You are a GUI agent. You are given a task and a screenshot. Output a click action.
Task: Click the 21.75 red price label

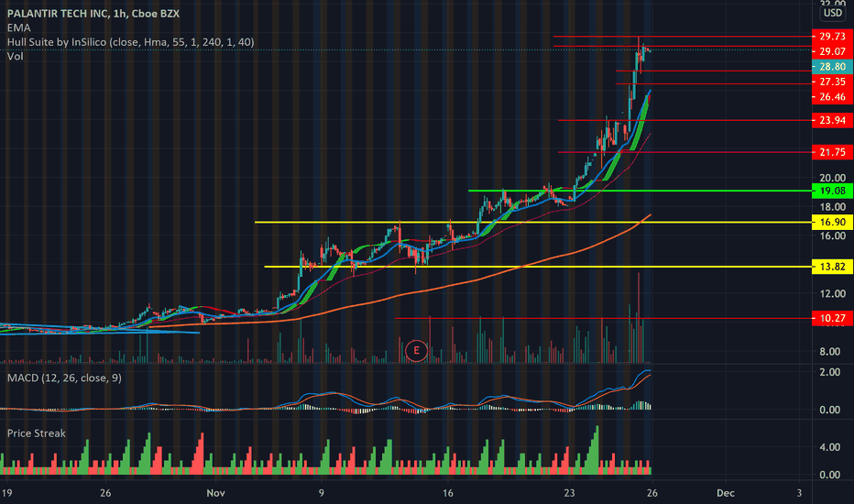coord(832,152)
